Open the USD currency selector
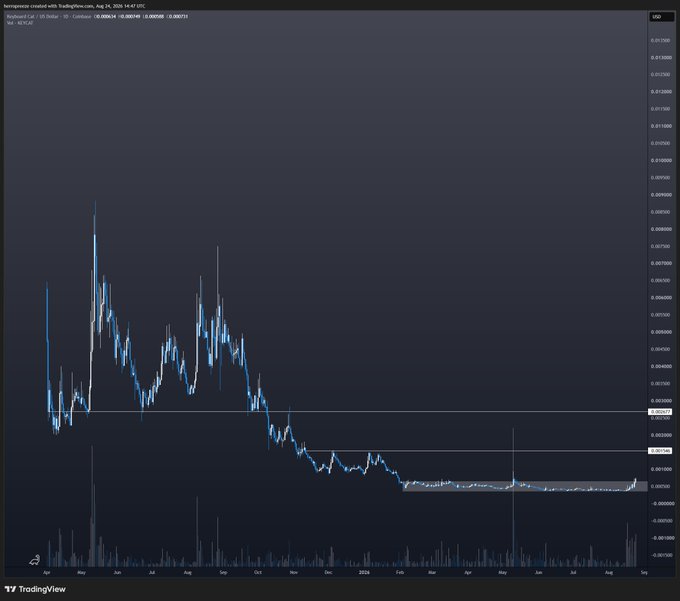680x601 pixels. pos(661,17)
